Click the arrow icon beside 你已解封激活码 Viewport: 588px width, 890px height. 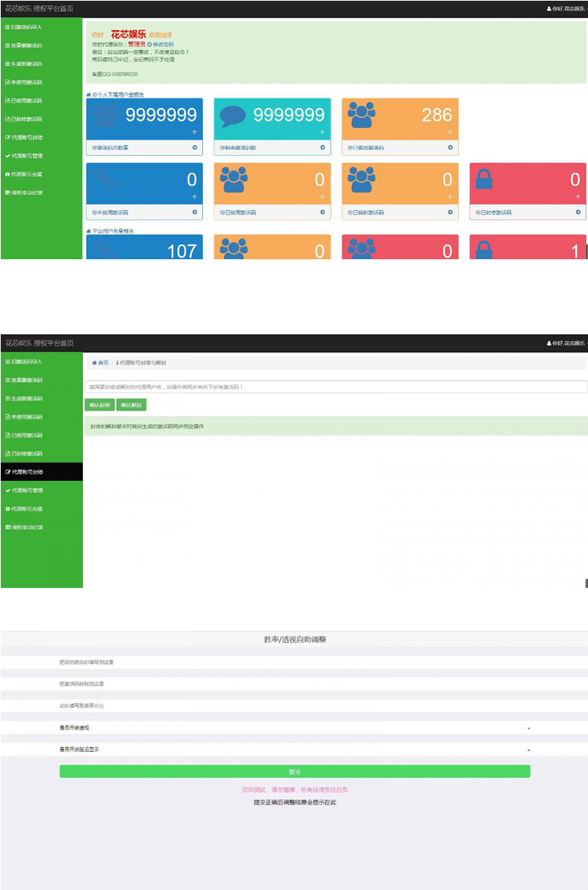[x=451, y=213]
